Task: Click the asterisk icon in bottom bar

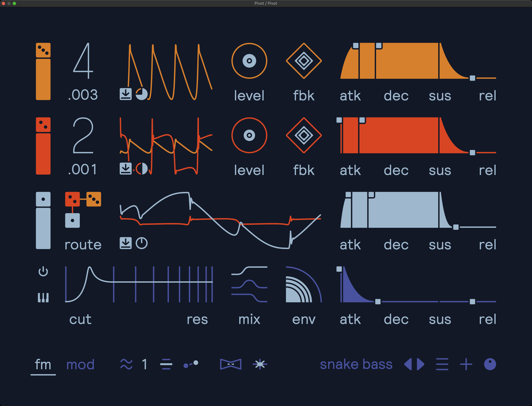Action: [x=260, y=364]
